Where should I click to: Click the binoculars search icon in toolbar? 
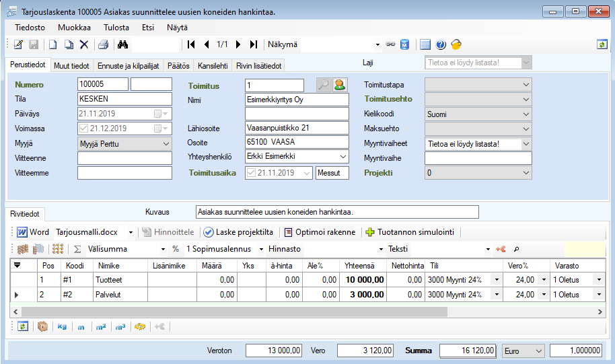[122, 44]
